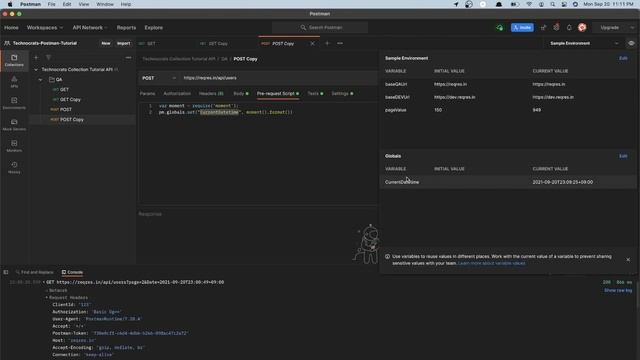This screenshot has width=640, height=360.
Task: Click the macOS Wi-Fi status icon
Action: [529, 4]
